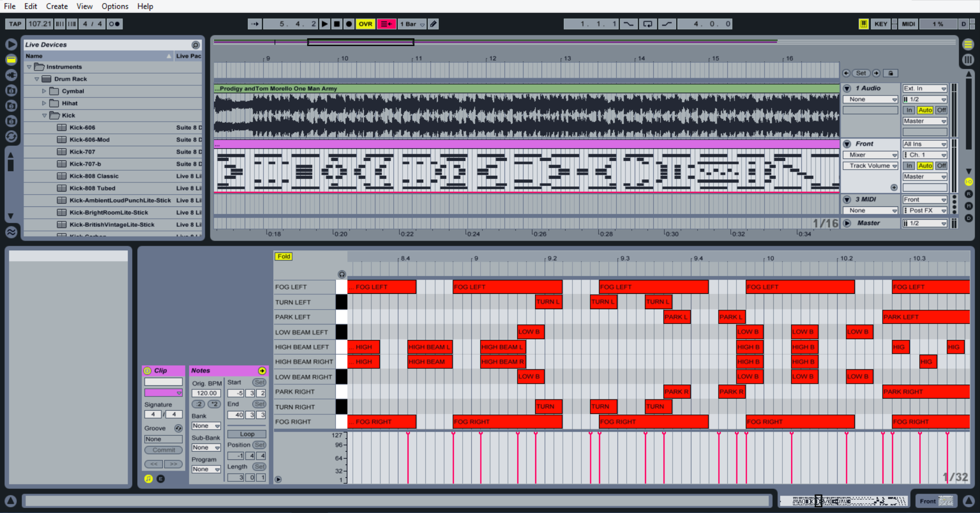Toggle the I-O section visibility button

click(968, 182)
